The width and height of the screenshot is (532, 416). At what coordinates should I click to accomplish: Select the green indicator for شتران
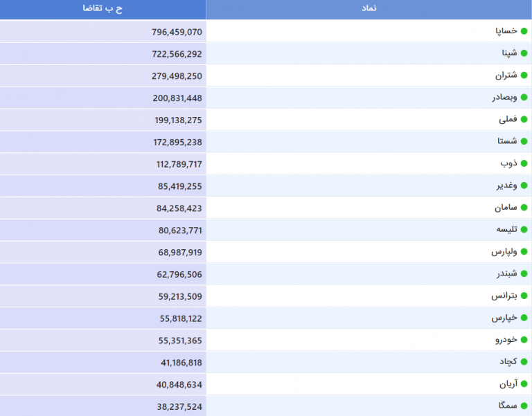point(524,75)
